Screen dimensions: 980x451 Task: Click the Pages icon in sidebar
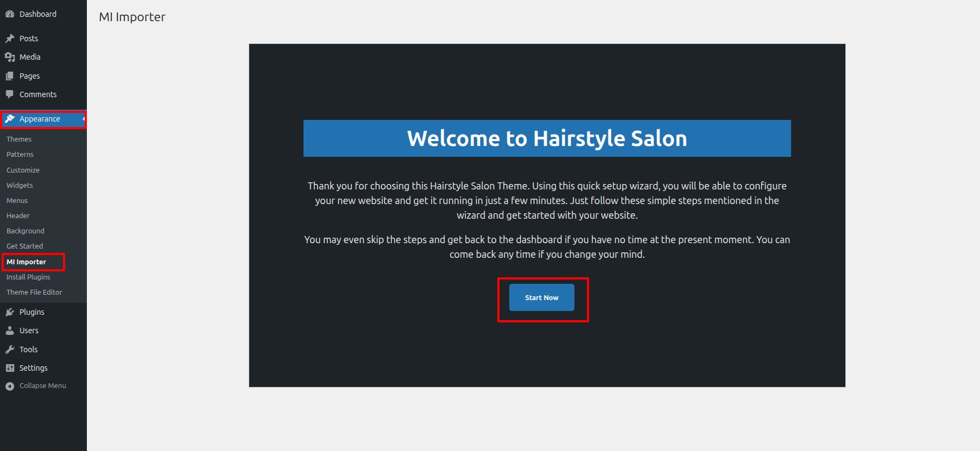[x=10, y=76]
